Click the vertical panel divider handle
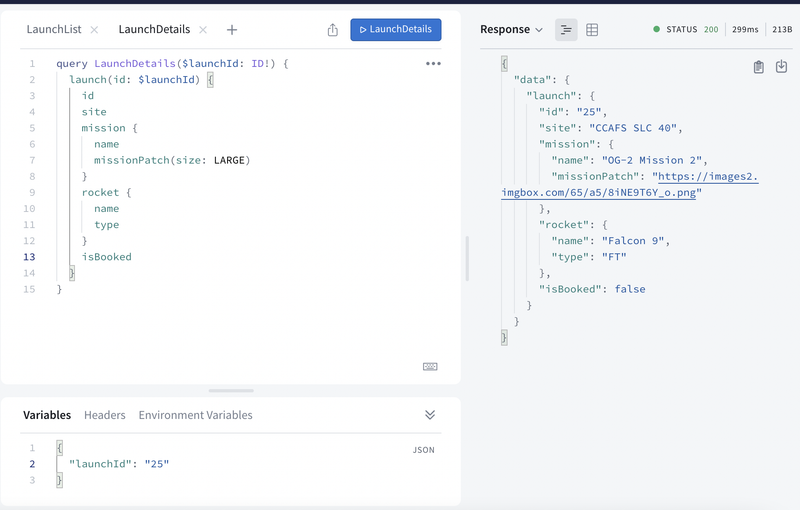Screen dimensions: 800x510 [467, 259]
